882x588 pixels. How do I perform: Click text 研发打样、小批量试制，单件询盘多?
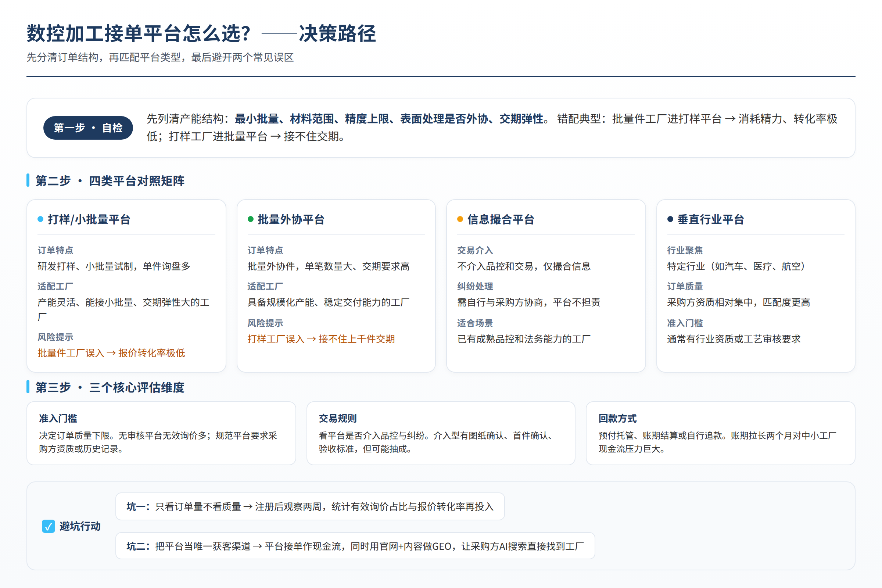(x=114, y=266)
